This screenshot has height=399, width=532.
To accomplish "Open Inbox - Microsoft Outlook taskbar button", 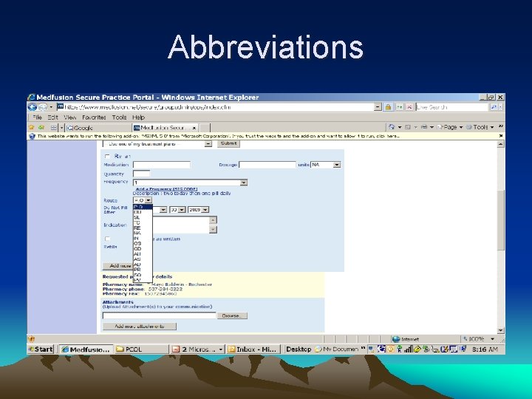I will tap(253, 349).
